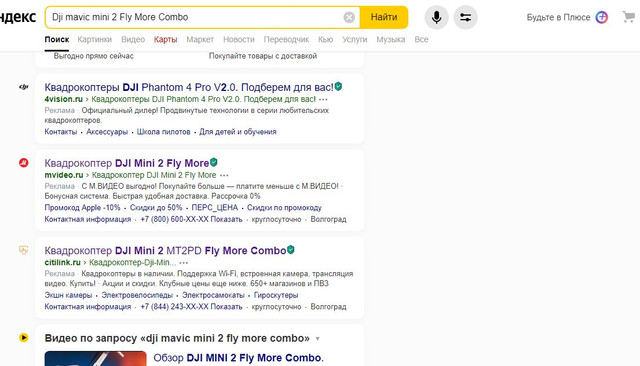This screenshot has height=366, width=640.
Task: Click the Citilink favicon beside the result
Action: (x=24, y=250)
